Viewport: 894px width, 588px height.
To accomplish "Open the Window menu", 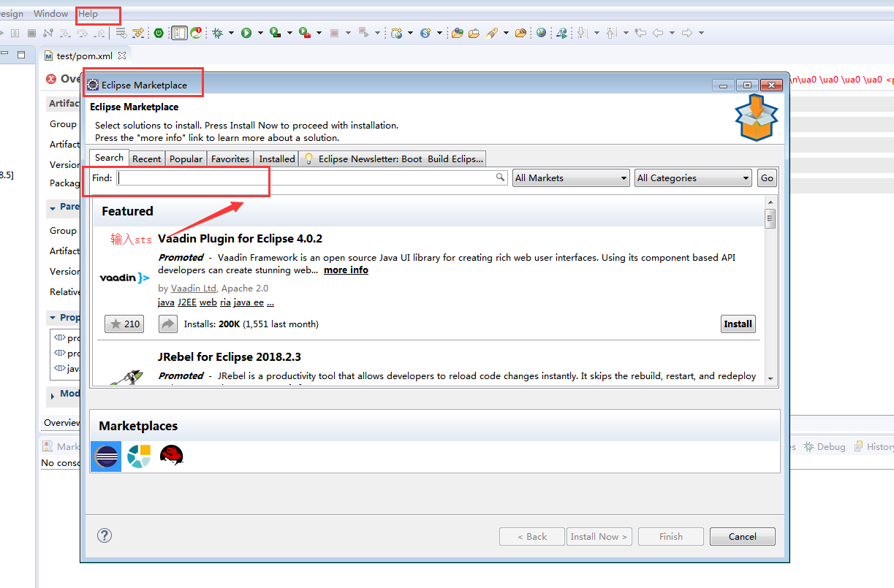I will [x=50, y=14].
